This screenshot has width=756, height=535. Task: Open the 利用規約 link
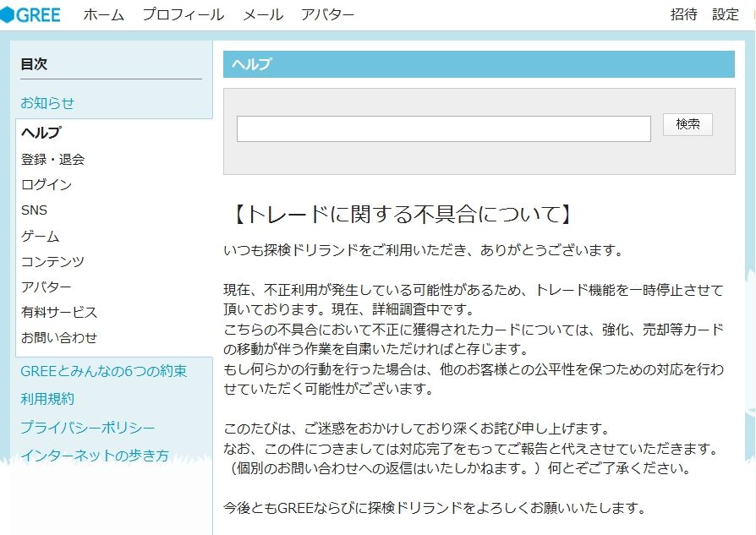click(47, 399)
